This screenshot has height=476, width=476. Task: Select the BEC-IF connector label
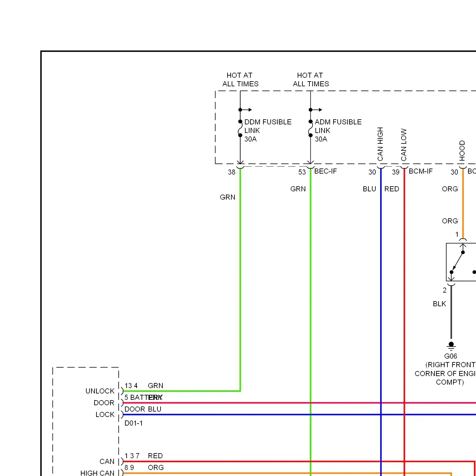325,171
